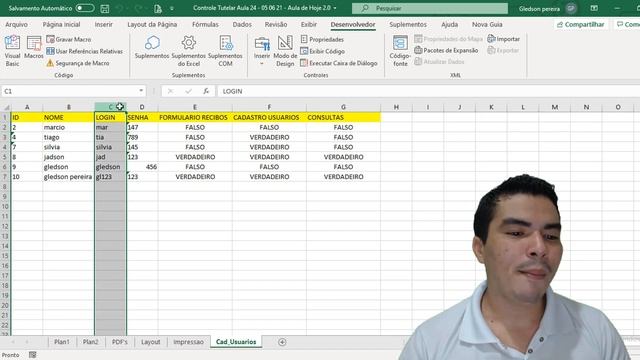Open control Propriedades
Image resolution: width=640 pixels, height=360 pixels.
point(322,39)
